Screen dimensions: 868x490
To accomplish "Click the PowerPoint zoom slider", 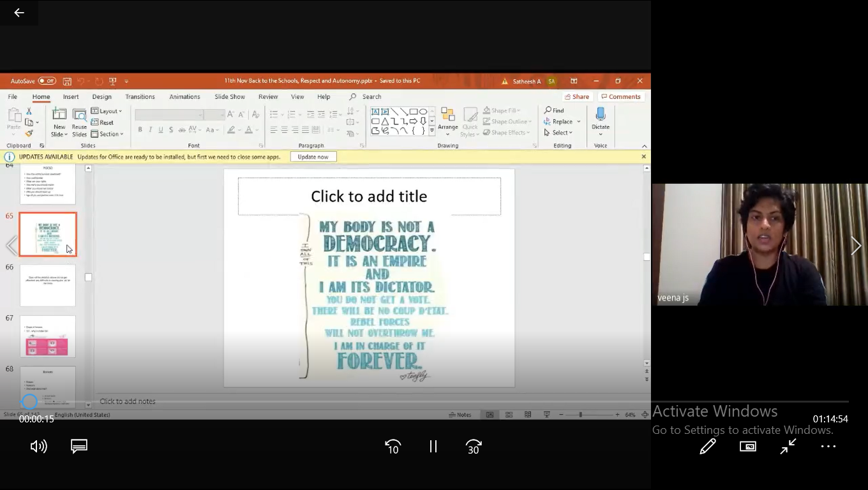I will 588,415.
